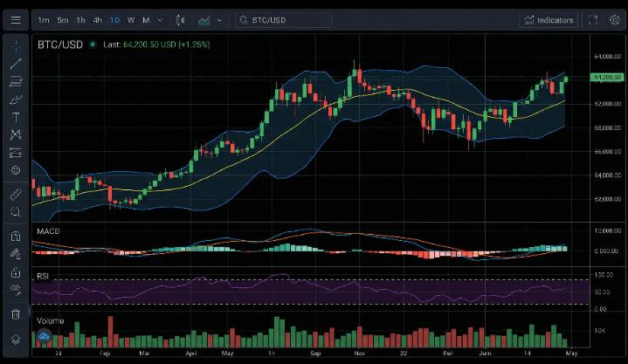
Task: Switch to the 5m timeframe
Action: [63, 20]
